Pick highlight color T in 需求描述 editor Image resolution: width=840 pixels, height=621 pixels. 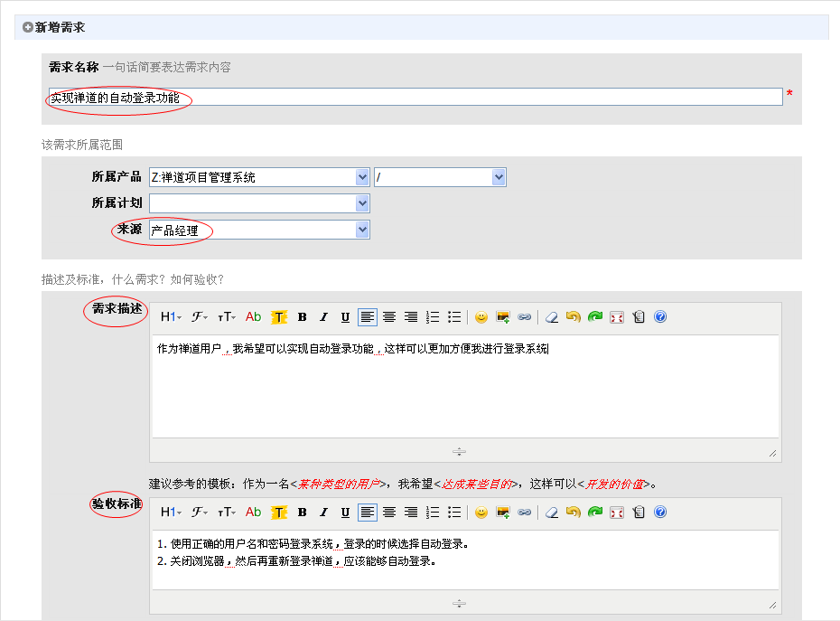tap(278, 317)
